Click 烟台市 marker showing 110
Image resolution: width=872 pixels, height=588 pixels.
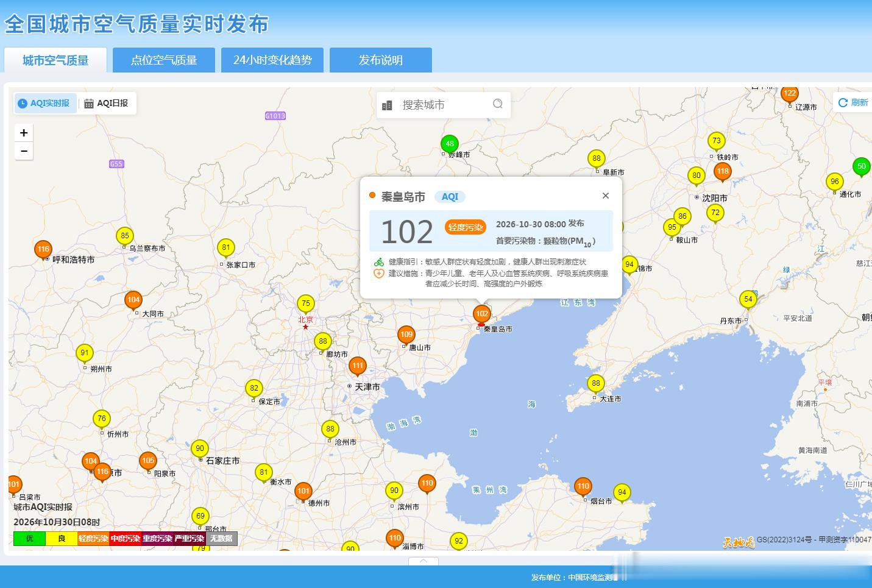click(583, 487)
